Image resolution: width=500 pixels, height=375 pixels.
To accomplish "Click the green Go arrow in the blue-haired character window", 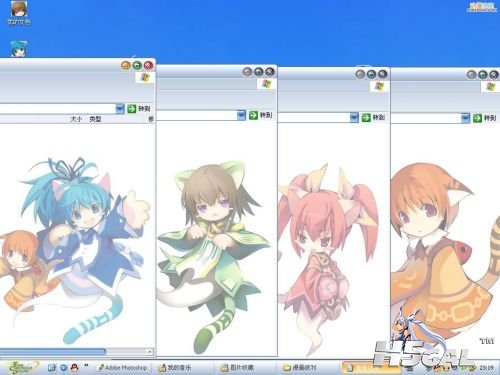I will [132, 109].
